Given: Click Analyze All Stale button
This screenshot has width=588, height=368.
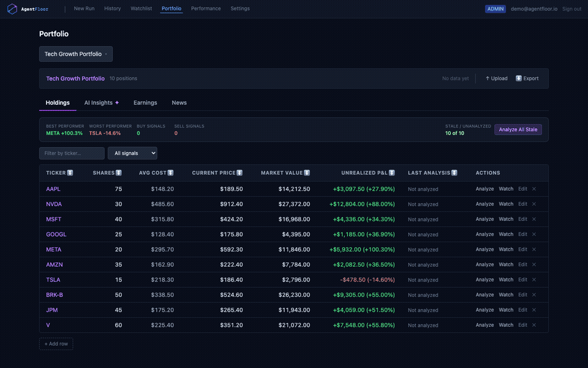Looking at the screenshot, I should point(518,129).
